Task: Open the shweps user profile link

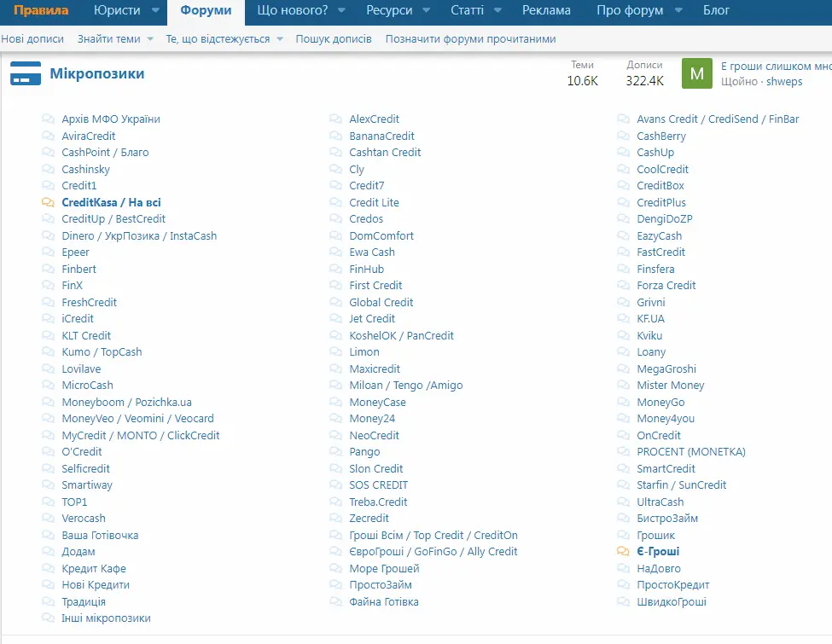Action: tap(784, 82)
